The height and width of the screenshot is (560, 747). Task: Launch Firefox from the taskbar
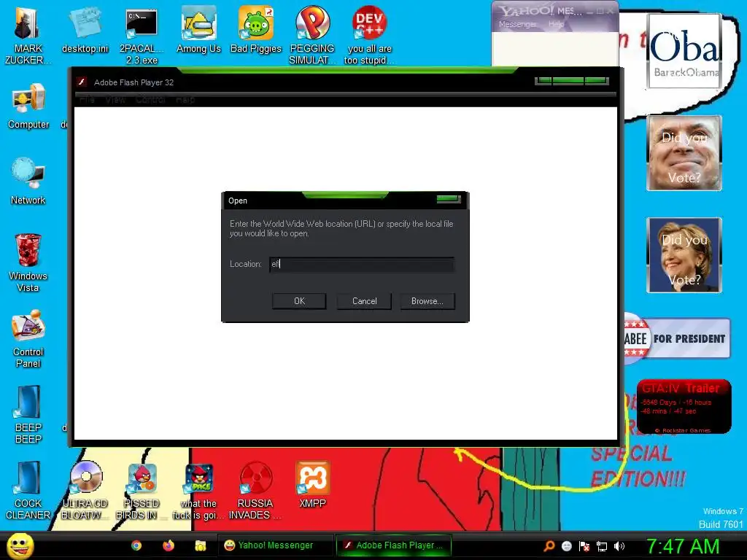pos(169,545)
